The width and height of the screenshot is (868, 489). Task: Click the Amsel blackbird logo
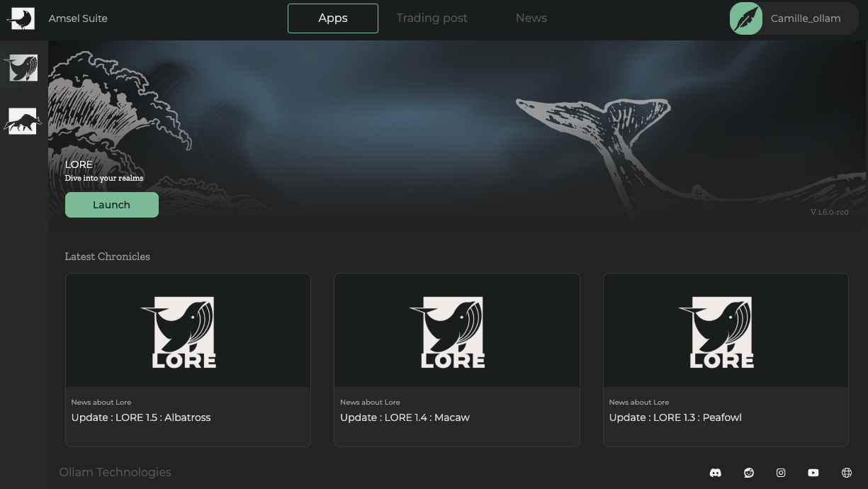click(21, 18)
